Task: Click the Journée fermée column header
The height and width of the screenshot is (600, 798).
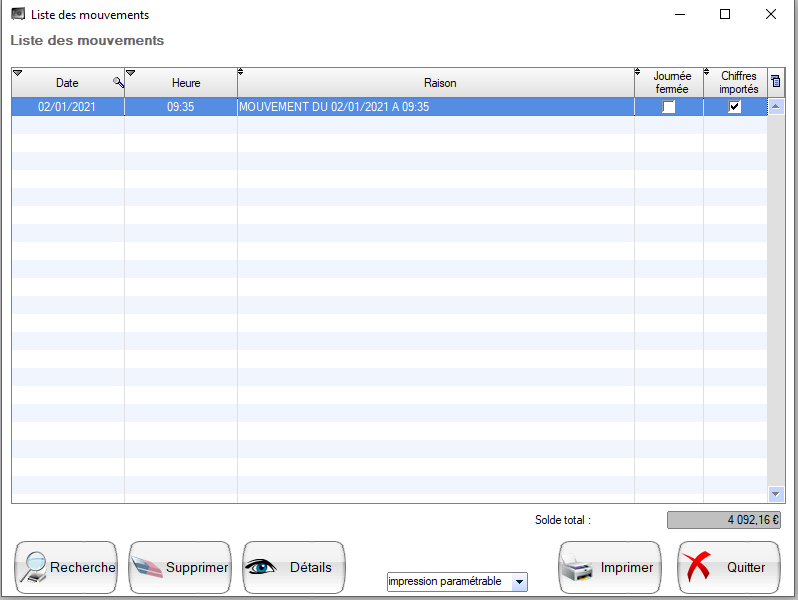Action: [x=671, y=83]
